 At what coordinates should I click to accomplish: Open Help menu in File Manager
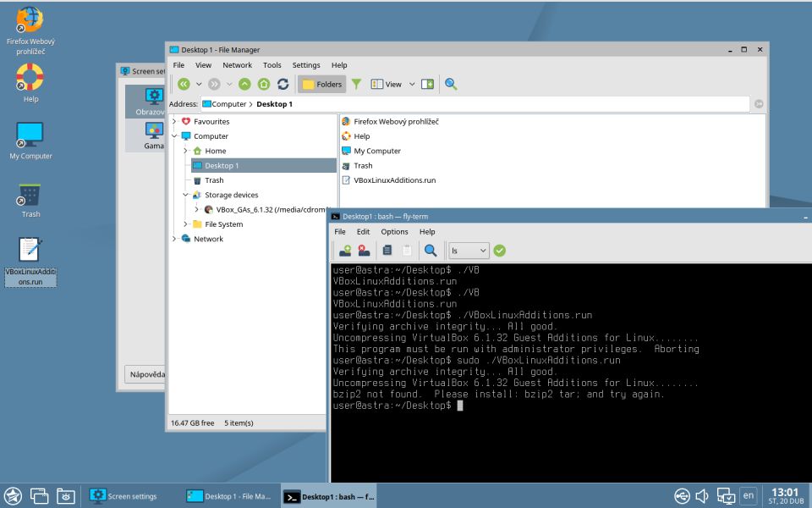[x=339, y=65]
